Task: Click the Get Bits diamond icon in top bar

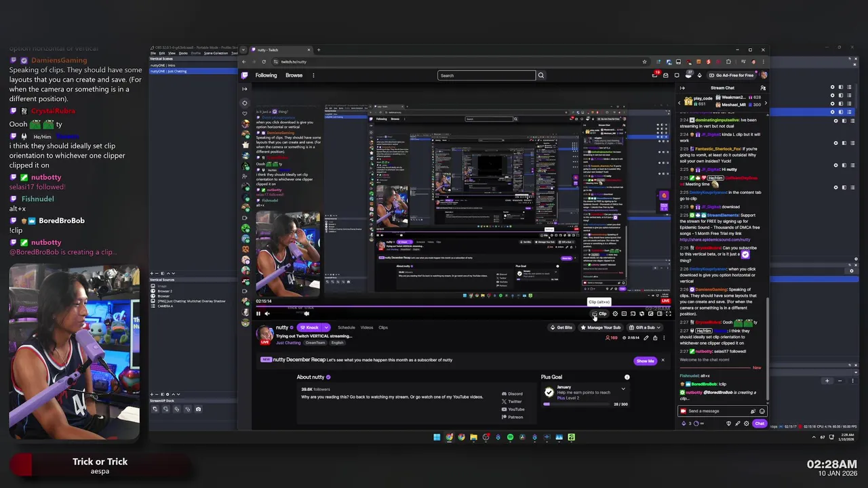Action: click(x=700, y=75)
